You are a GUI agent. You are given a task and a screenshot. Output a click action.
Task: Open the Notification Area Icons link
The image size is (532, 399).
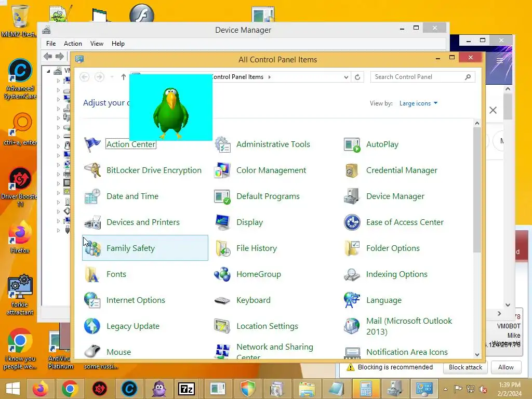click(407, 352)
